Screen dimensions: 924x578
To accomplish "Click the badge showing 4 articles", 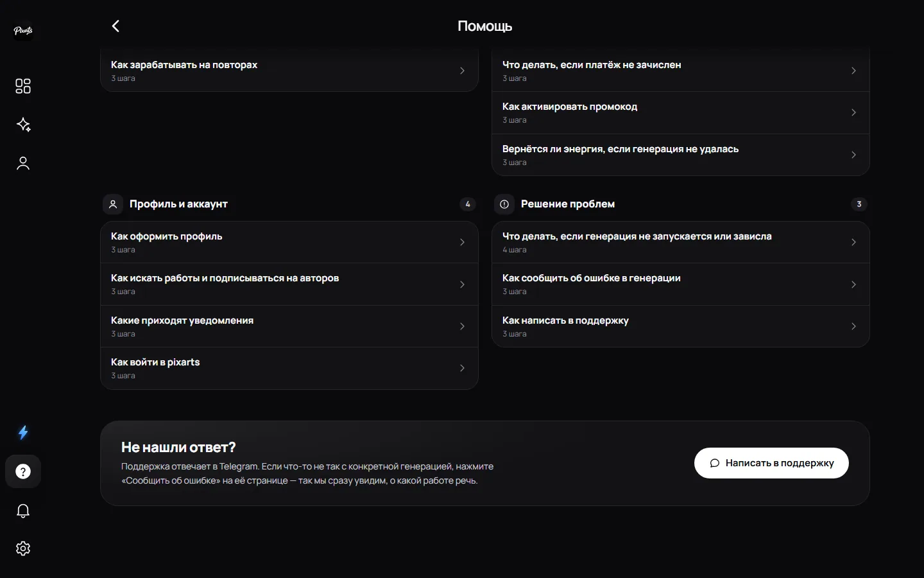I will click(x=468, y=204).
